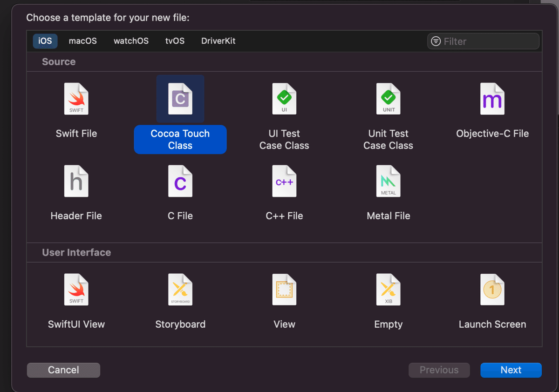The width and height of the screenshot is (559, 392).
Task: Select the Cocoa Touch Class template icon
Action: [x=180, y=99]
